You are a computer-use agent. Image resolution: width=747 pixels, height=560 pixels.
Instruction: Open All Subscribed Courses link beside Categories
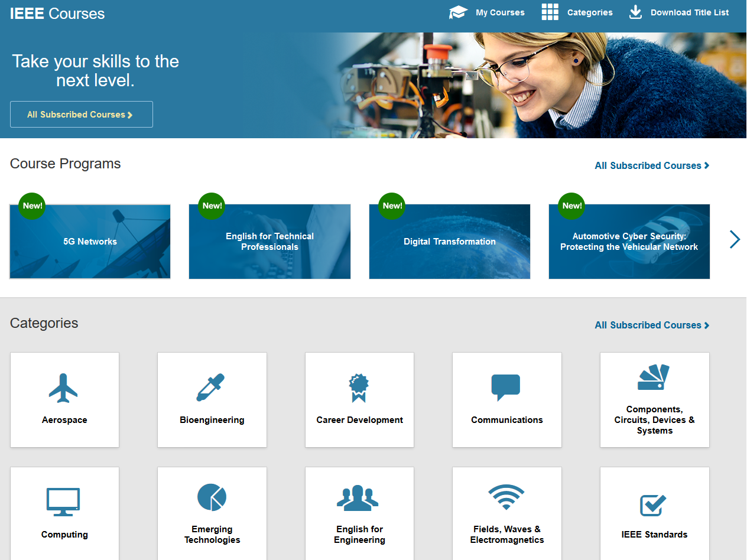[x=652, y=325]
